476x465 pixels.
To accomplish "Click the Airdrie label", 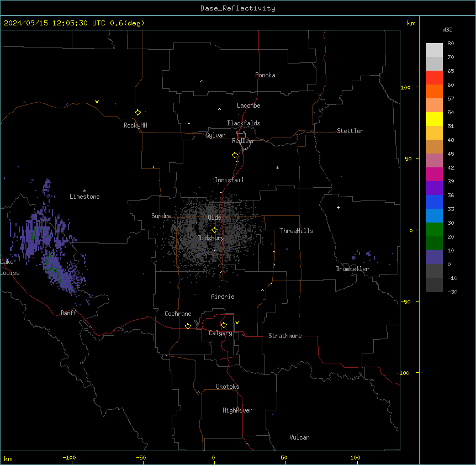I will (223, 297).
